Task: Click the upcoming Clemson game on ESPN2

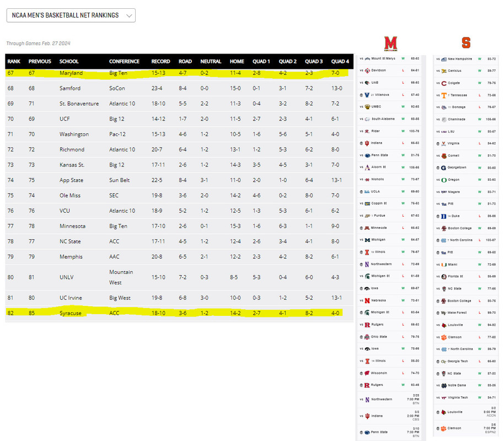Action: 466,428
